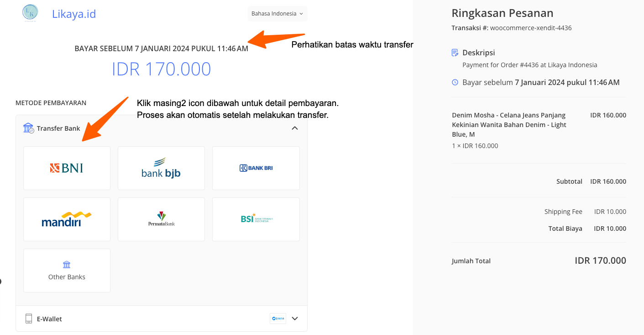The height and width of the screenshot is (335, 644).
Task: Collapse the Transfer Bank section chevron
Action: 295,128
